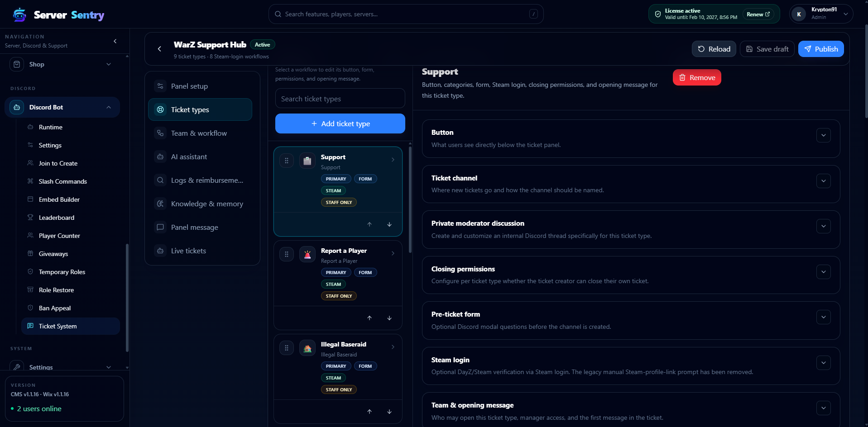Click the Krypton91 avatar badge

[799, 14]
